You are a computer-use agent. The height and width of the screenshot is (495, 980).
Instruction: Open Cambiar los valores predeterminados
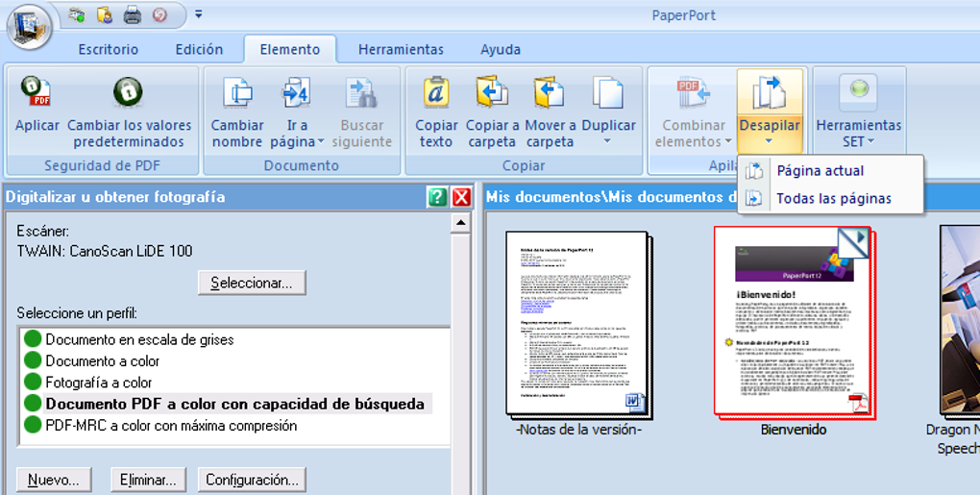click(x=129, y=111)
